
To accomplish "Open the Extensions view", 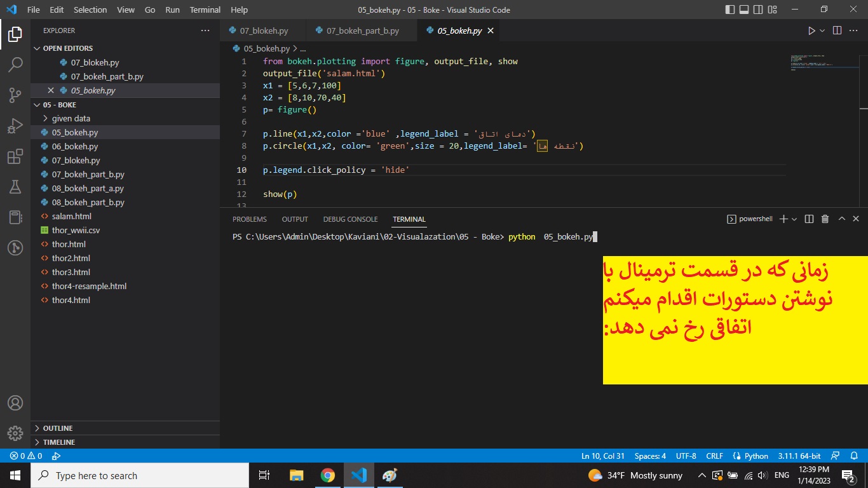I will pos(15,156).
